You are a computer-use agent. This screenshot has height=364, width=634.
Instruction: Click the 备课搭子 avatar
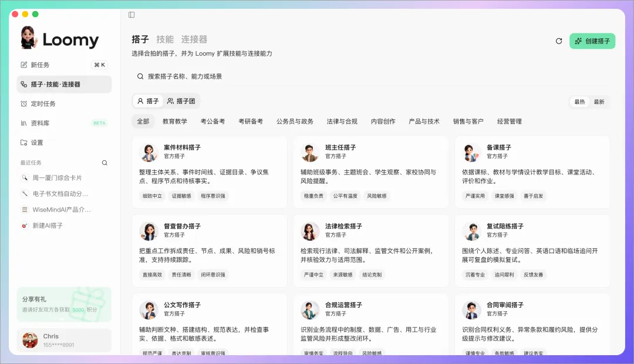click(x=471, y=153)
